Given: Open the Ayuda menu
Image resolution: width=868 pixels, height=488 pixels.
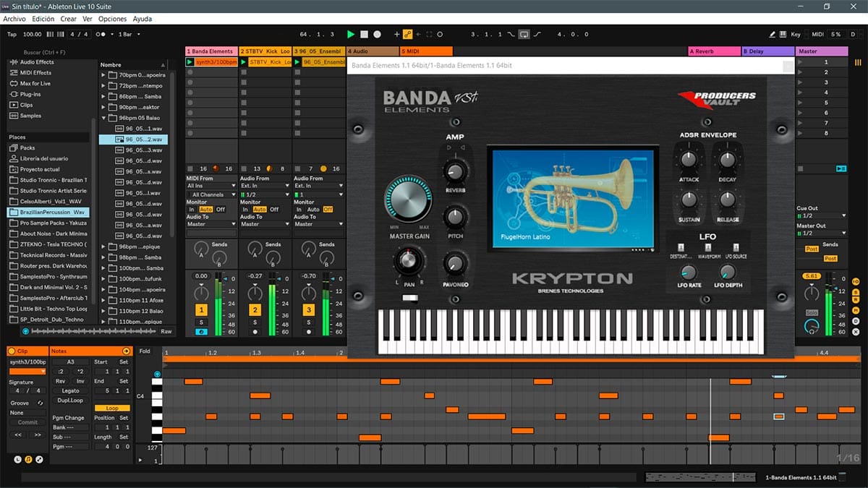Looking at the screenshot, I should (x=142, y=19).
